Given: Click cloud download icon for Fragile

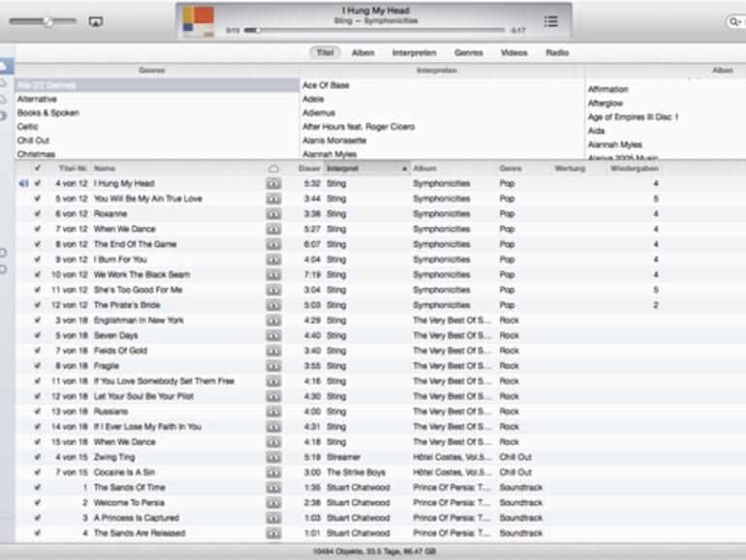Looking at the screenshot, I should (273, 366).
